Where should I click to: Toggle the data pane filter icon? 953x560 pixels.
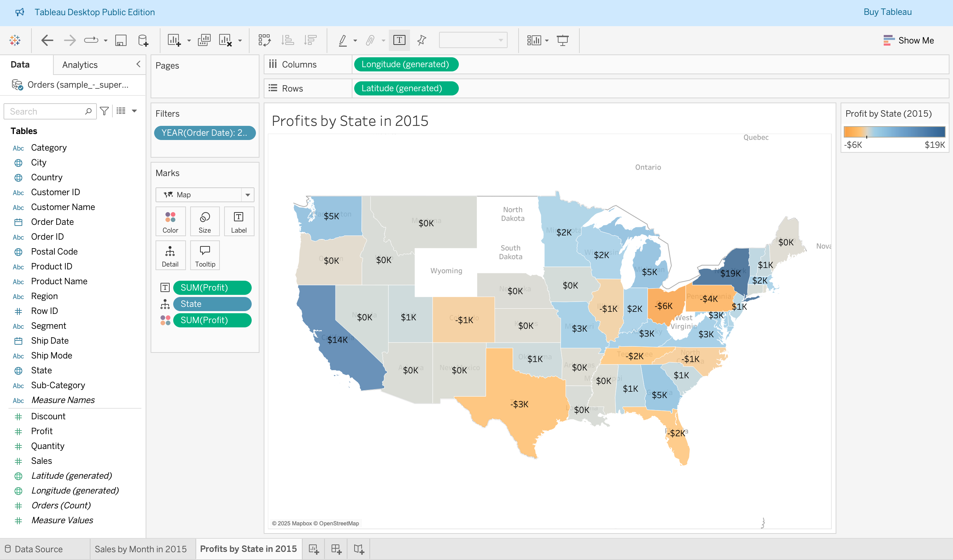click(104, 111)
